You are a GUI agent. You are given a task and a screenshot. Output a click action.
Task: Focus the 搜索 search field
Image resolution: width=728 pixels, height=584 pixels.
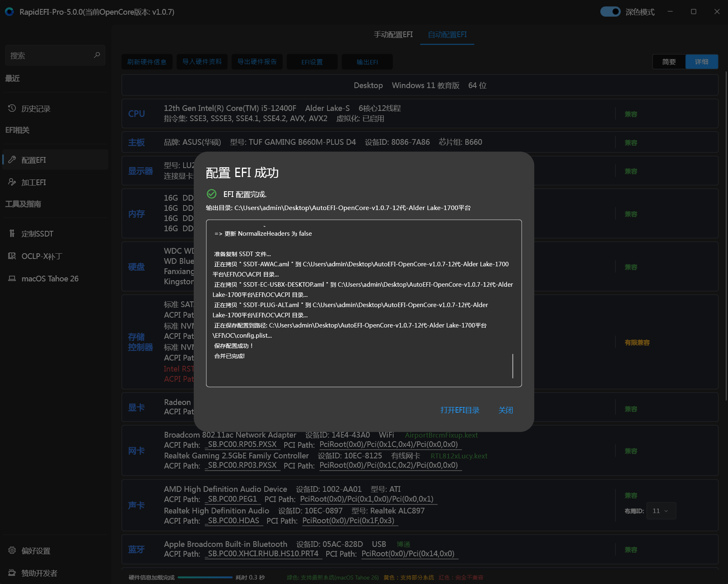pos(55,55)
